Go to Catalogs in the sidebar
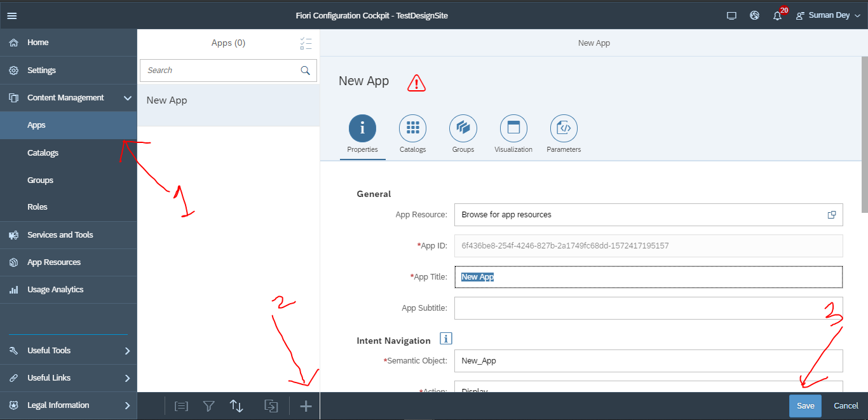Image resolution: width=868 pixels, height=420 pixels. [x=43, y=153]
